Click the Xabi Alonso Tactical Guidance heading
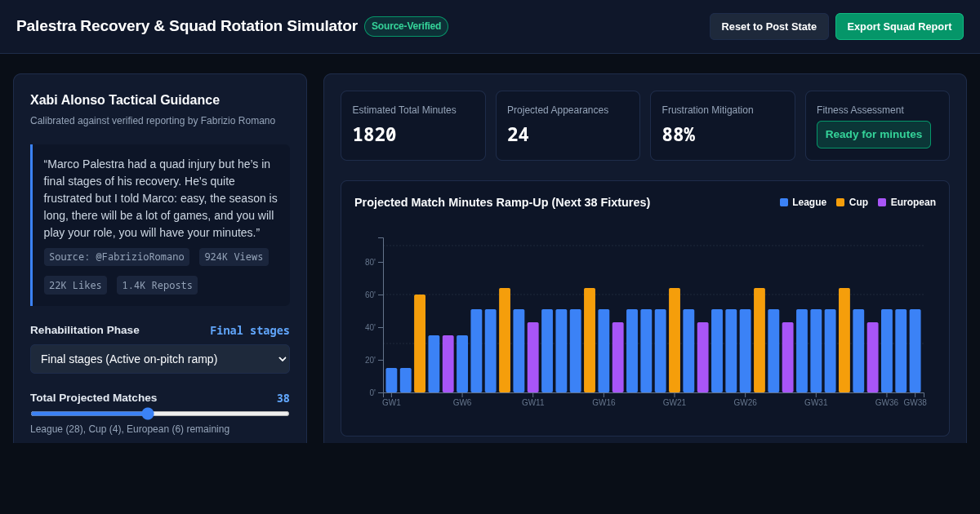 point(125,100)
